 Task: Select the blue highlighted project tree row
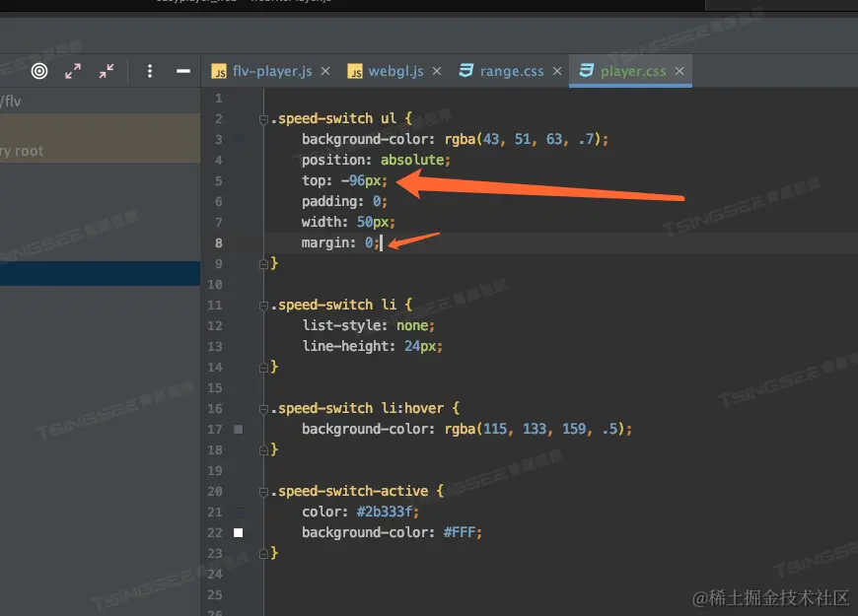click(x=101, y=274)
